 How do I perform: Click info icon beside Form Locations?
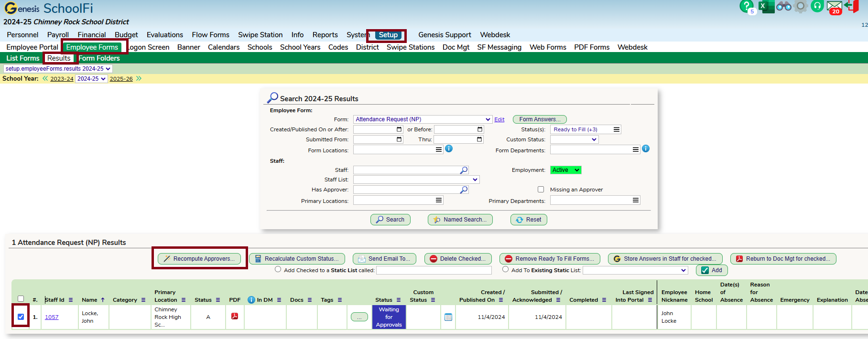[x=449, y=148]
